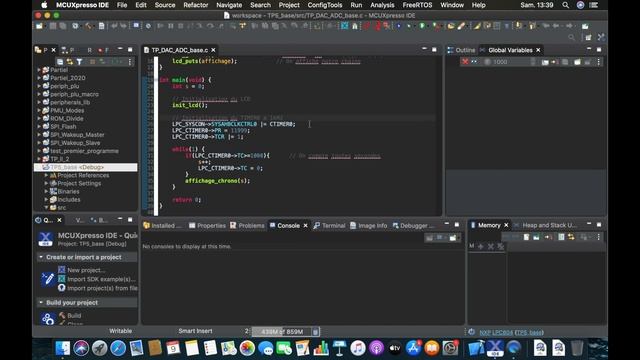Open Finder from the Dock
The height and width of the screenshot is (360, 640).
pyautogui.click(x=63, y=348)
